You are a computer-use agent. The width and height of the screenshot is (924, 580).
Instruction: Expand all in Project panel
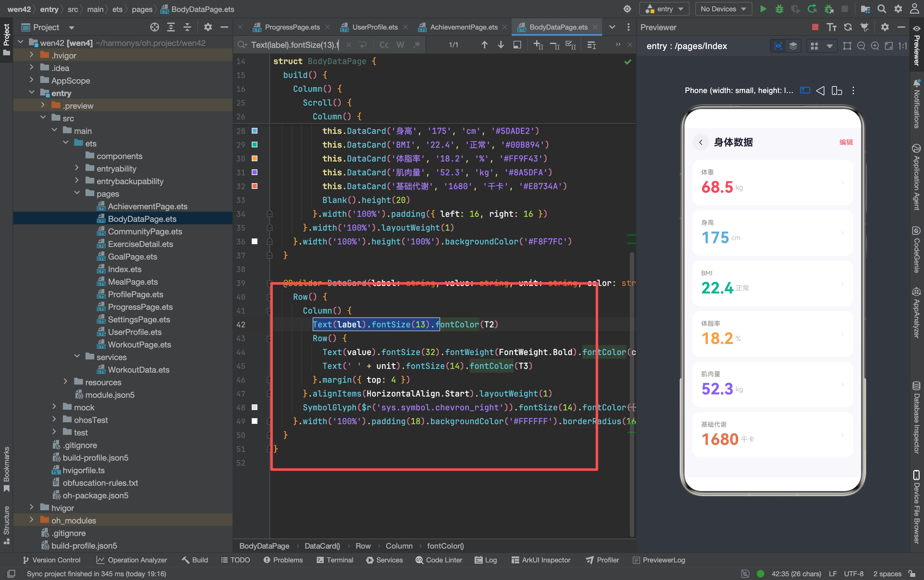[x=171, y=27]
